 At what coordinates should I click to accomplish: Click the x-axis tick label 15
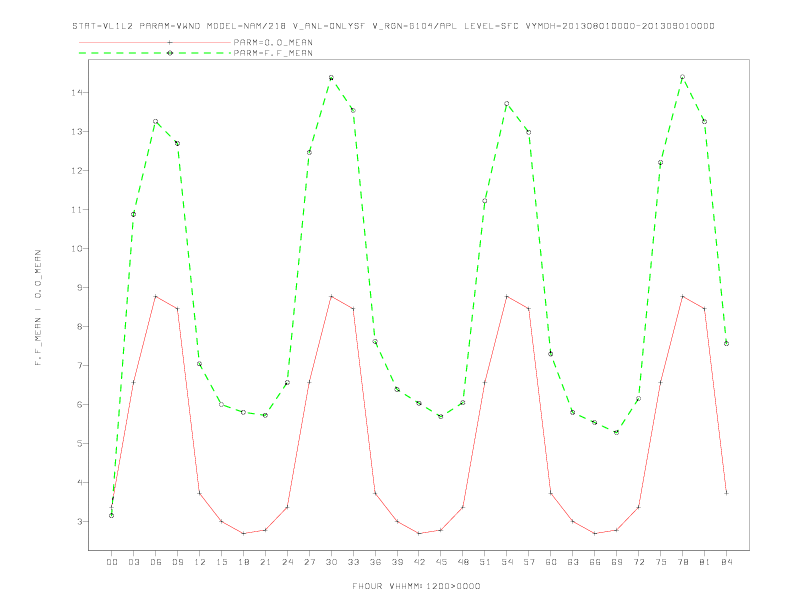click(x=221, y=562)
